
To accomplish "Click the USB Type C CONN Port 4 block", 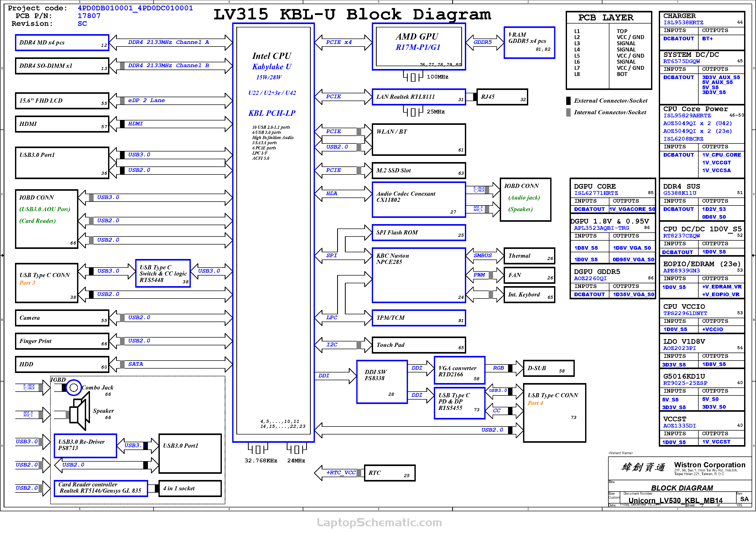I will (555, 413).
